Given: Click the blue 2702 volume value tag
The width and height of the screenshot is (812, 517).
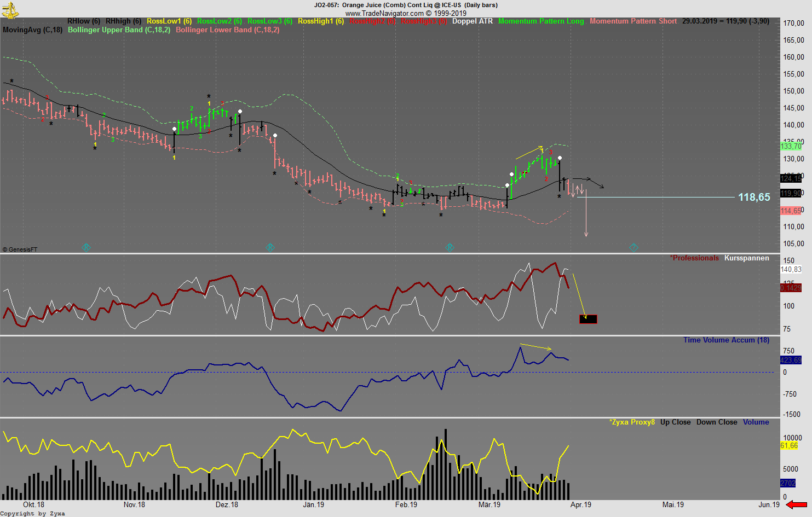Looking at the screenshot, I should [788, 483].
